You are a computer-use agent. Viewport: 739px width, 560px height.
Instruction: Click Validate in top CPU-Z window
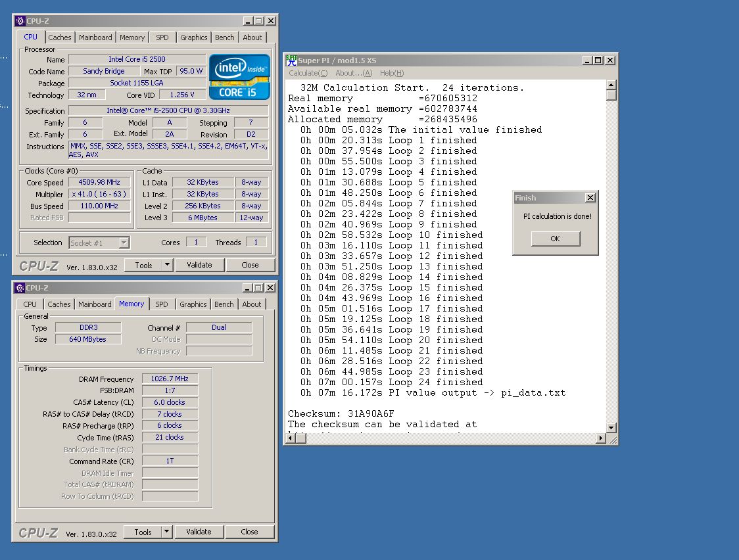(x=199, y=265)
